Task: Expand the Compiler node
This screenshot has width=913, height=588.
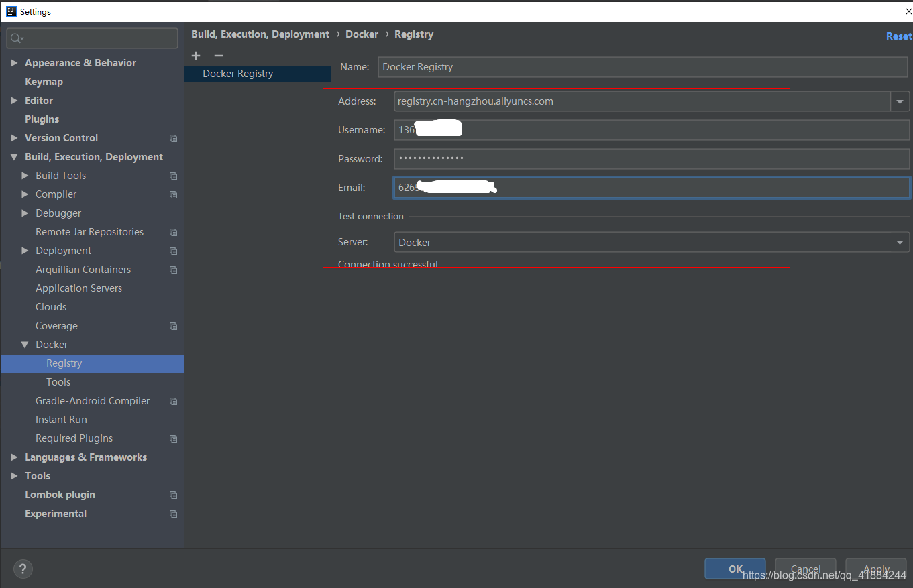Action: click(x=25, y=194)
